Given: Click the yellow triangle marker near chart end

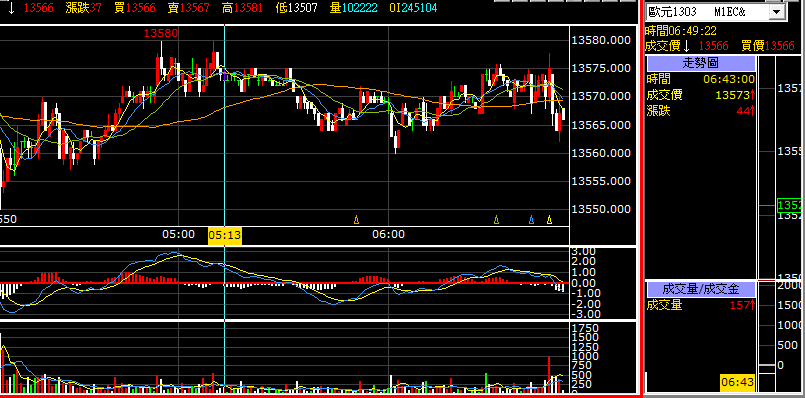Looking at the screenshot, I should (549, 220).
